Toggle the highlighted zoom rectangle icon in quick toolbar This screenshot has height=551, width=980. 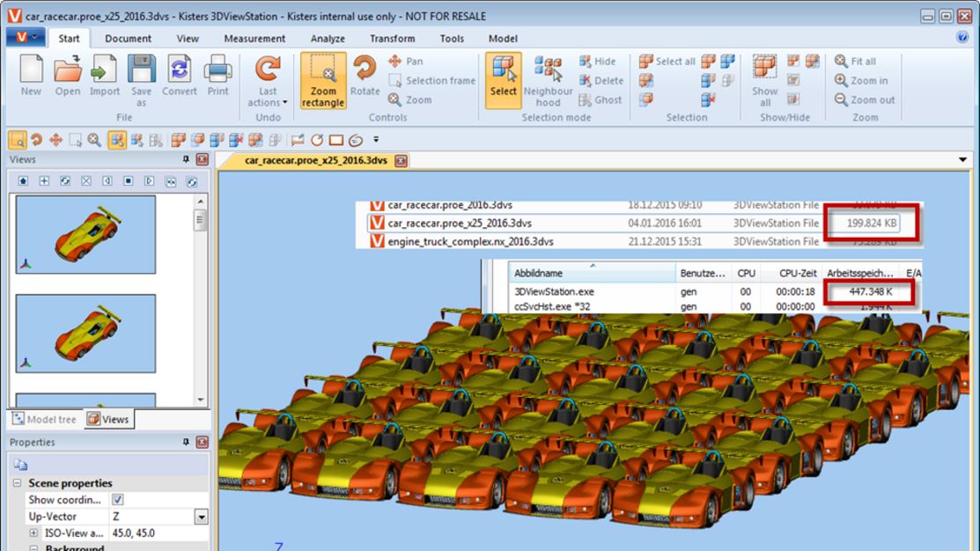pyautogui.click(x=18, y=140)
